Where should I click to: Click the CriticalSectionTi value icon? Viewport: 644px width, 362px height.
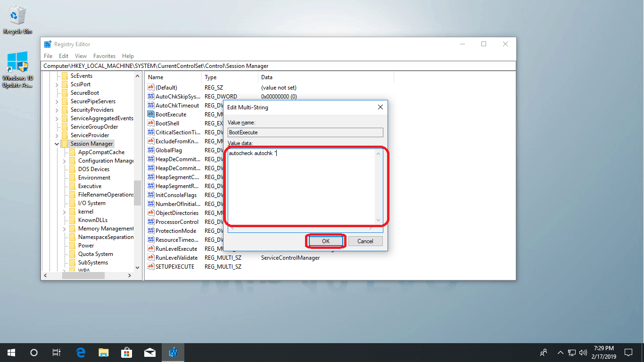click(151, 132)
